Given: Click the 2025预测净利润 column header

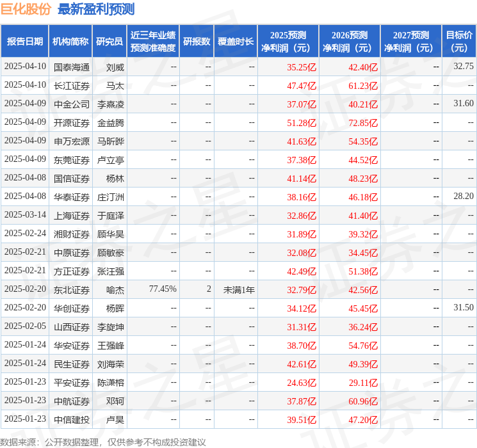Looking at the screenshot, I should tap(288, 41).
